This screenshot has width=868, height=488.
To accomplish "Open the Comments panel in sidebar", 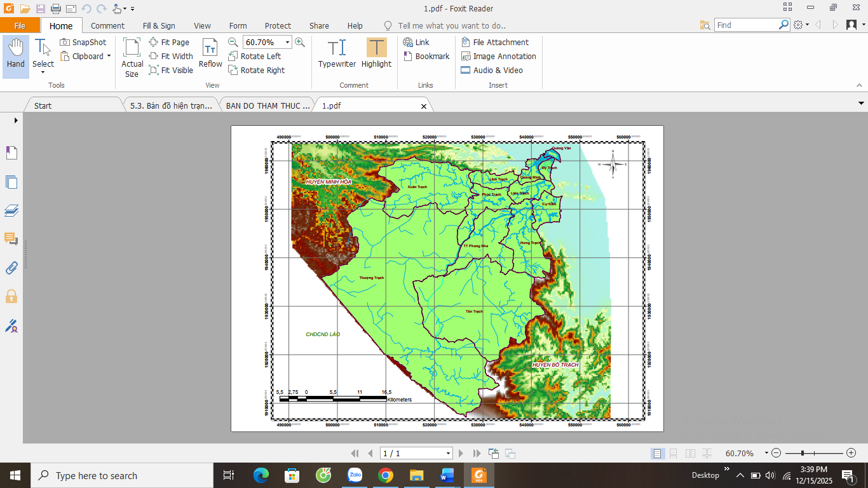I will click(11, 239).
